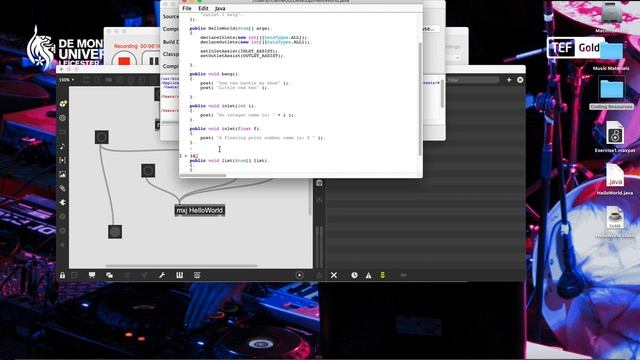The width and height of the screenshot is (640, 360).
Task: Open the target-shaped icon in the Max left sidebar
Action: (x=62, y=118)
